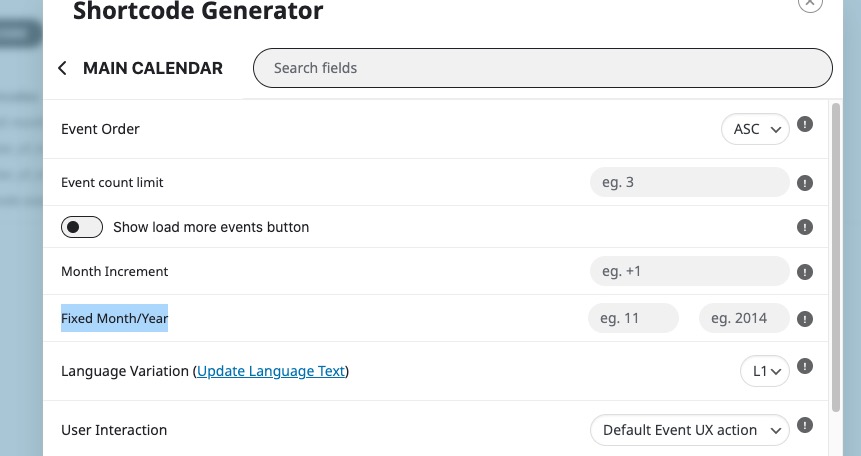Click the fixed month eg. 11 field
Viewport: 861px width, 456px height.
point(633,318)
